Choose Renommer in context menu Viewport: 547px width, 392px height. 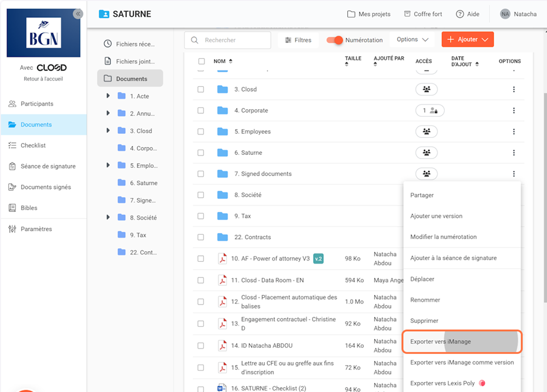click(x=425, y=300)
